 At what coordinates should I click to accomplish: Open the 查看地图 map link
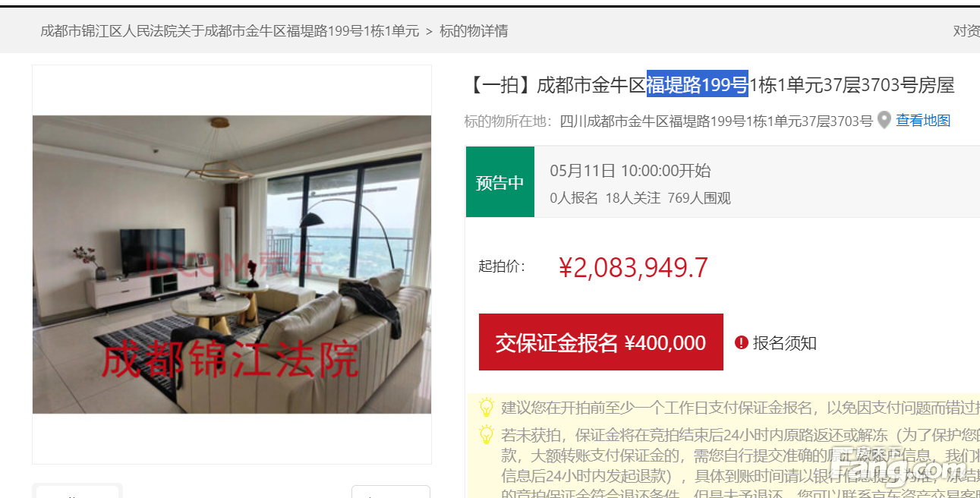pos(923,120)
